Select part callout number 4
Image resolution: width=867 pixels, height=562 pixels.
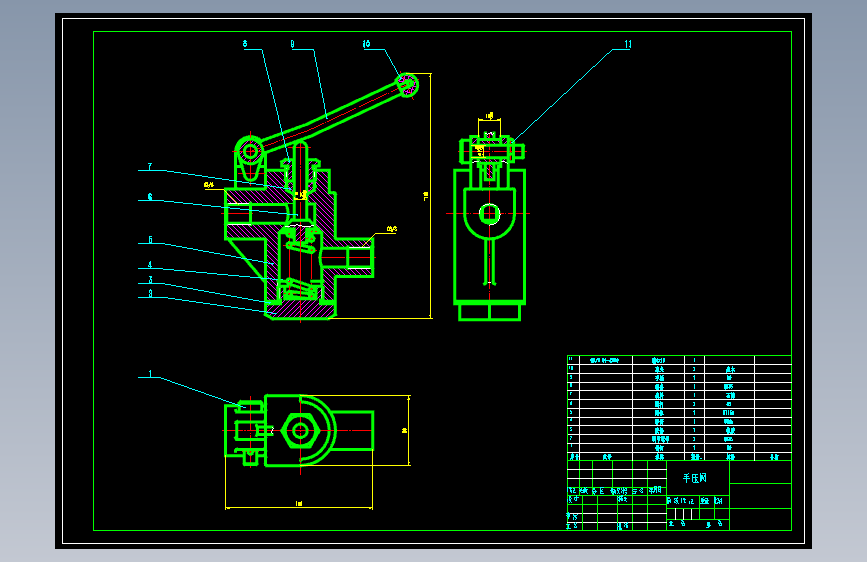pyautogui.click(x=150, y=265)
